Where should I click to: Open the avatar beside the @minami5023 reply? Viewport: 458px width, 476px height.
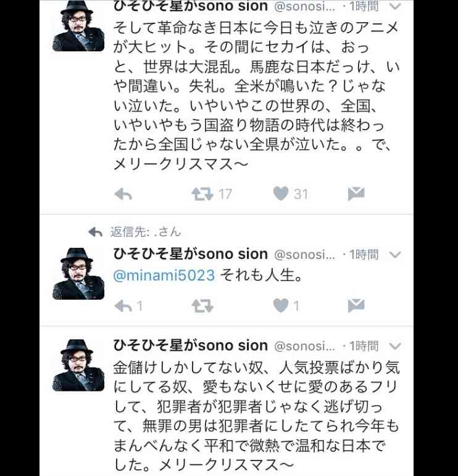click(x=78, y=274)
